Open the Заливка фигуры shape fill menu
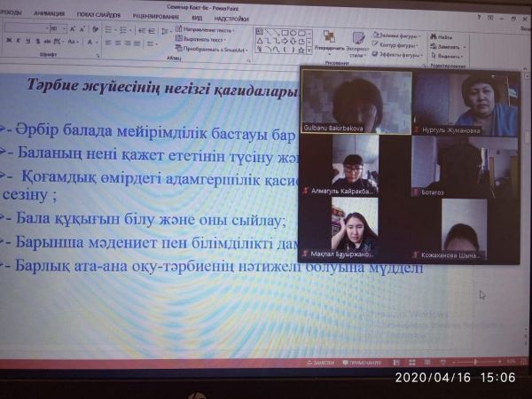Screen dimensions: 532x399 click(x=396, y=35)
